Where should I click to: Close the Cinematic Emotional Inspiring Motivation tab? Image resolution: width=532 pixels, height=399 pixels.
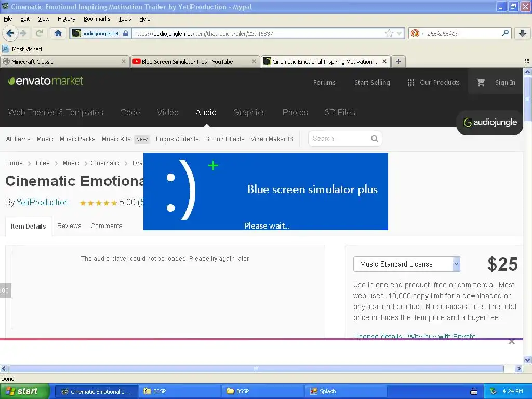pyautogui.click(x=384, y=61)
